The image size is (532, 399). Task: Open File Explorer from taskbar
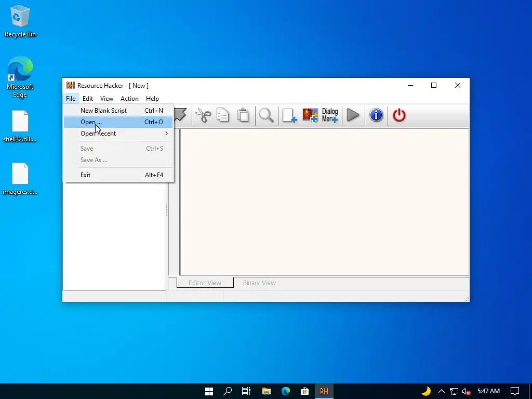267,391
